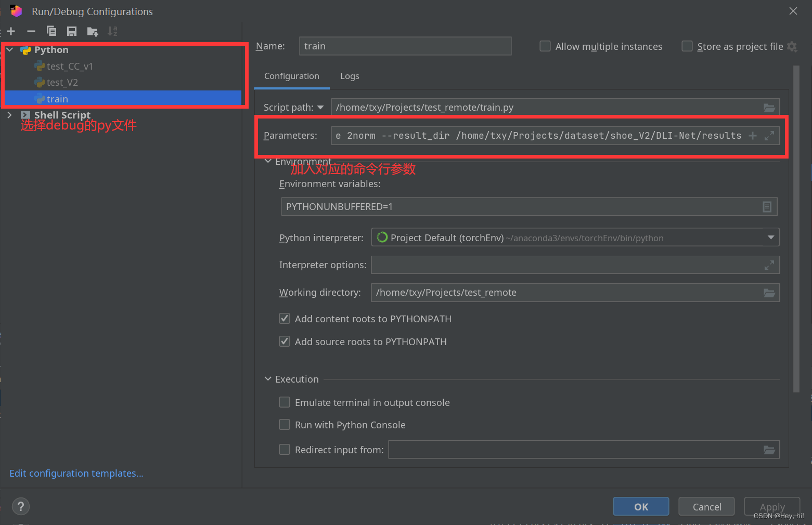
Task: Expand the Parameters field editor
Action: [x=769, y=135]
